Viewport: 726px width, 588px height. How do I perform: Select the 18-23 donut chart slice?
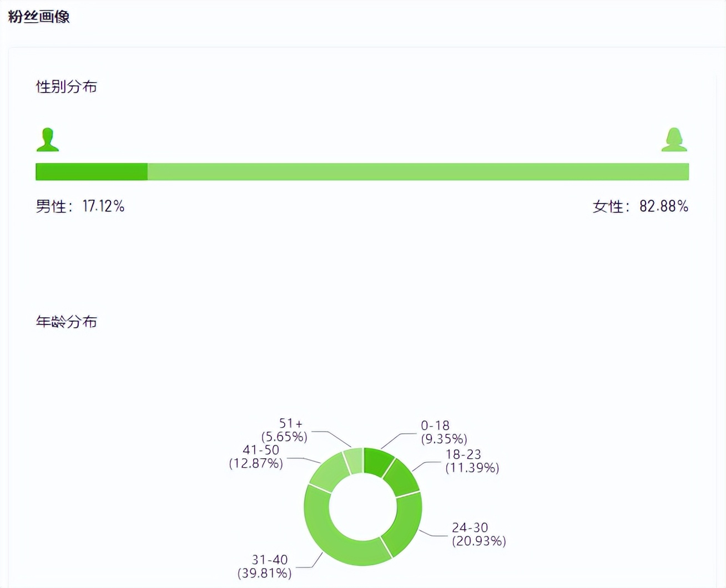[401, 478]
